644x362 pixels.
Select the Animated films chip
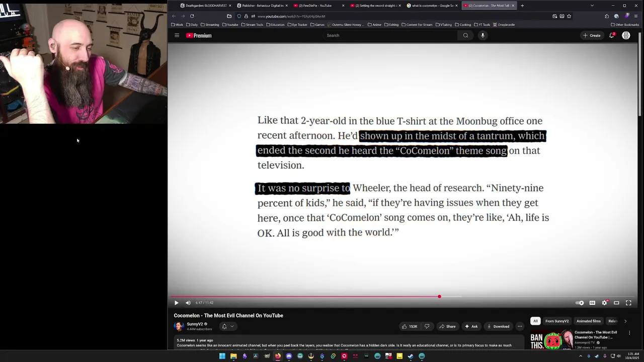pyautogui.click(x=589, y=321)
